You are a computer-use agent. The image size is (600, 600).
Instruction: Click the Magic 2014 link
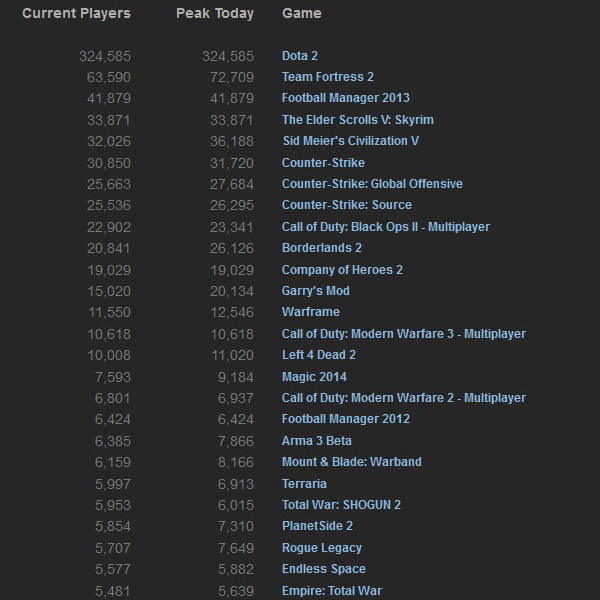pyautogui.click(x=314, y=377)
